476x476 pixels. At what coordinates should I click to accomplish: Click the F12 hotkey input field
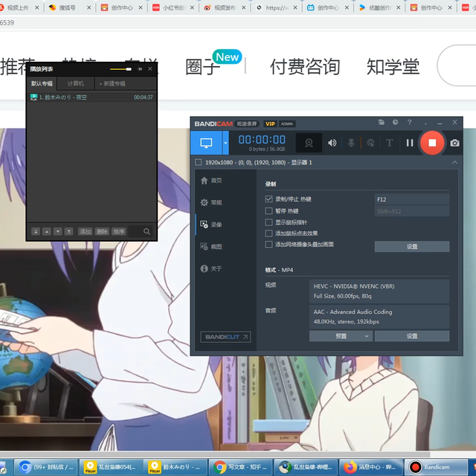click(411, 199)
